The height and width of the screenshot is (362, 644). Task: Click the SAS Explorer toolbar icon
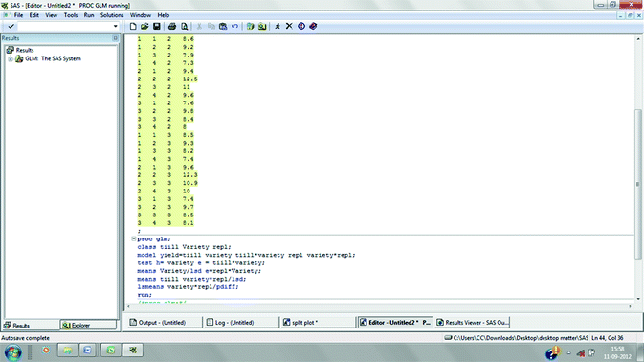click(262, 26)
